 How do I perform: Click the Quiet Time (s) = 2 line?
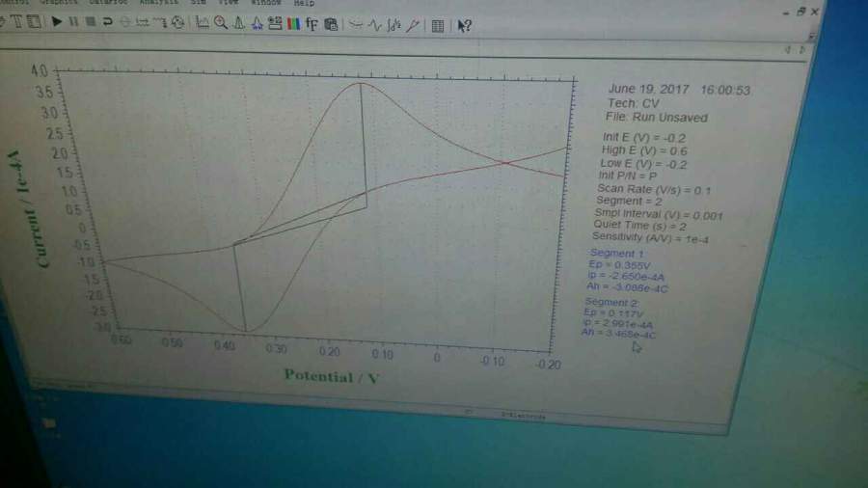click(639, 226)
